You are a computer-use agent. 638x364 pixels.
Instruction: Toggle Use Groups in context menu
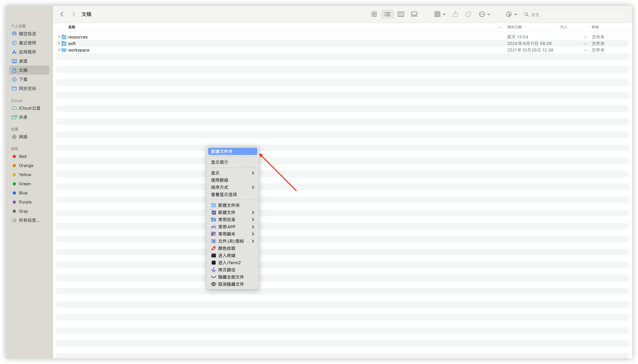220,180
